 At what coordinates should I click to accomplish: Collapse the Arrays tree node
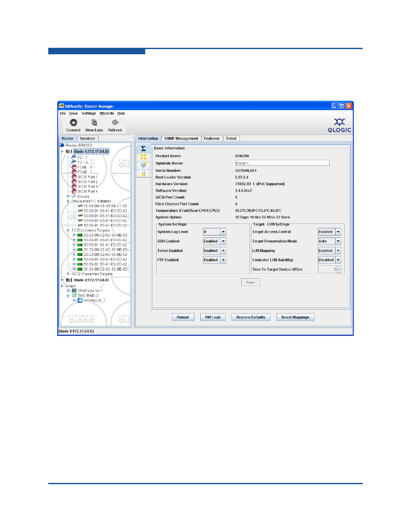click(x=62, y=286)
